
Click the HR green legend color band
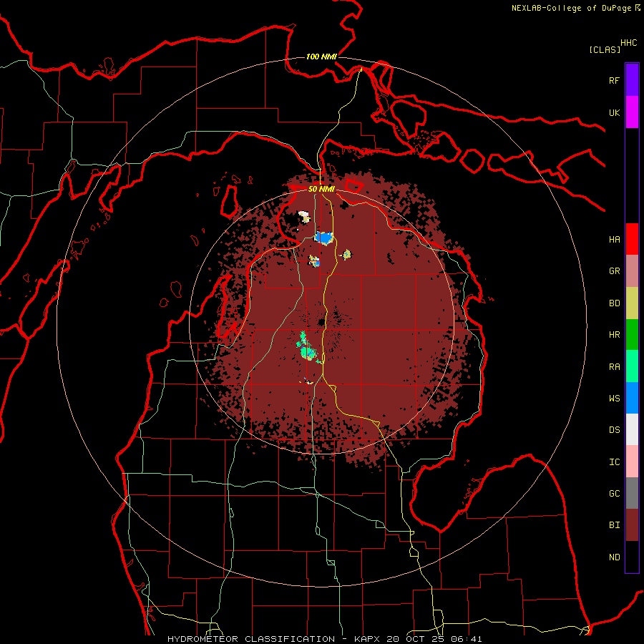click(632, 335)
